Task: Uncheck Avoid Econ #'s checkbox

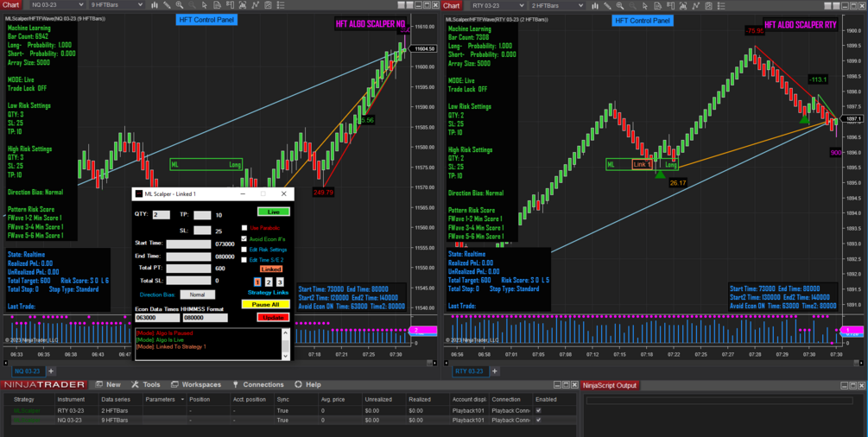Action: click(x=244, y=238)
